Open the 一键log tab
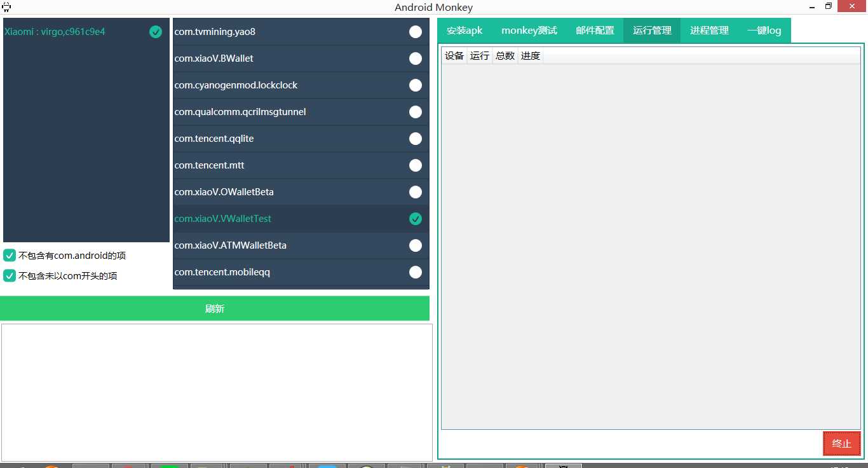Image resolution: width=868 pixels, height=468 pixels. tap(764, 31)
